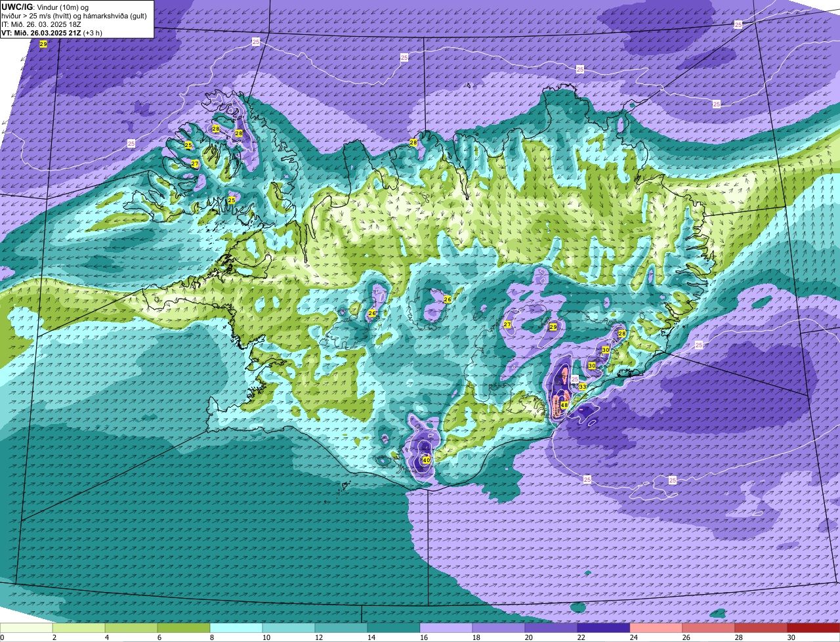Viewport: 840px width, 642px height.
Task: Select the yellow gust label 33
Action: click(x=582, y=387)
